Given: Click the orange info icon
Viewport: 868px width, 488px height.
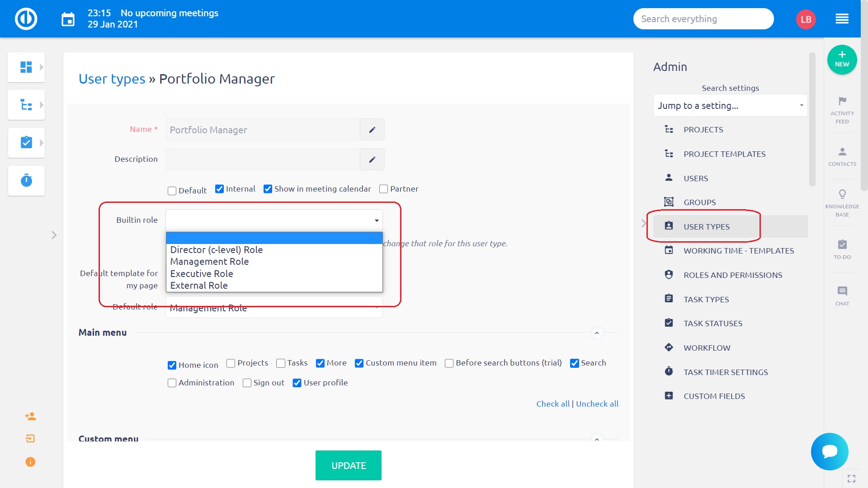Looking at the screenshot, I should [30, 462].
